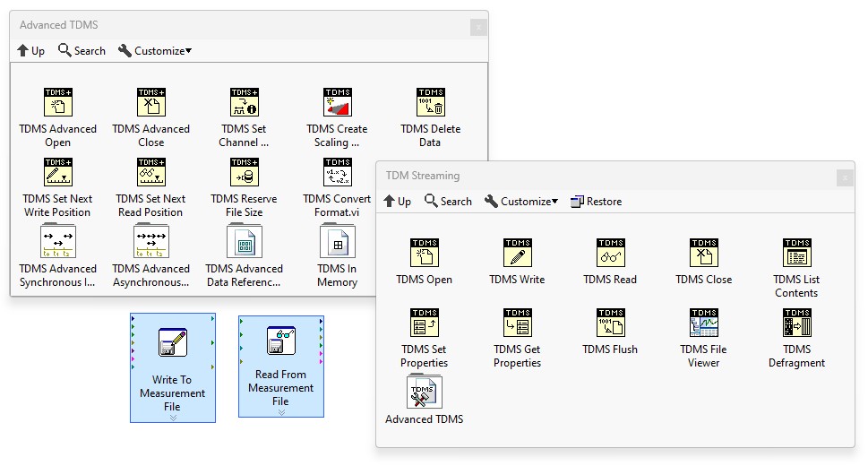Pick the TDMS List Contents icon

(797, 253)
